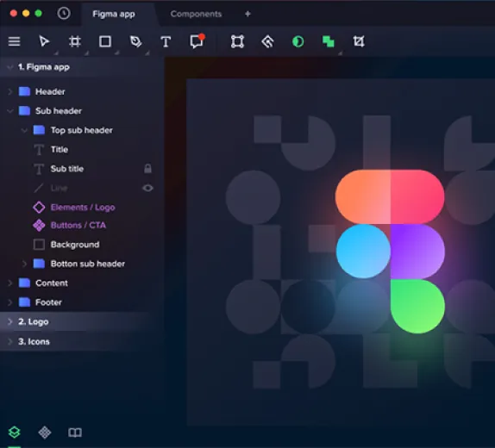495x448 pixels.
Task: Select the Sub header layer name
Action: pyautogui.click(x=59, y=111)
